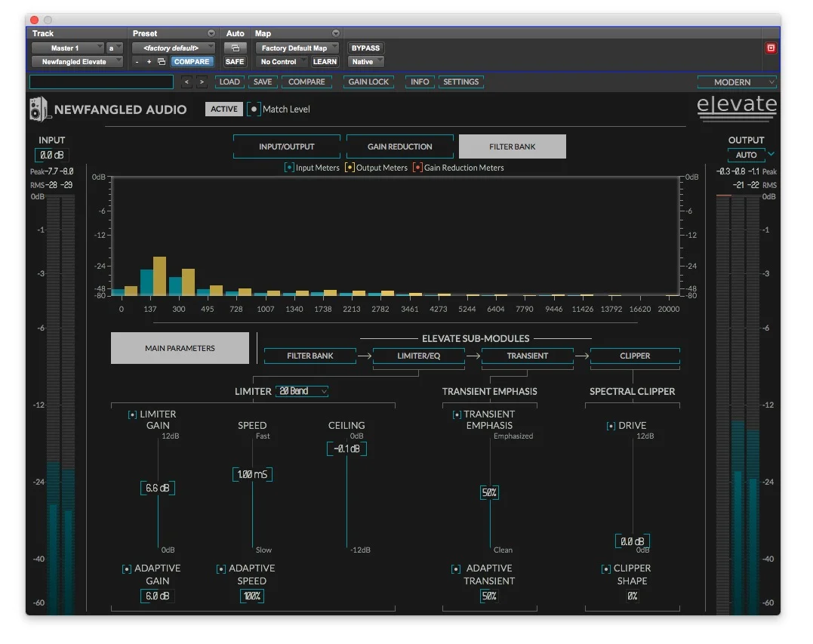This screenshot has height=644, width=813.
Task: Open LIMITER/EQ sub-module
Action: coord(418,356)
